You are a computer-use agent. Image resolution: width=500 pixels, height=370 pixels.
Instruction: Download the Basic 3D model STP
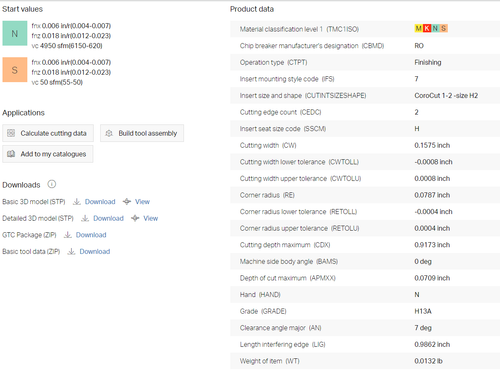[100, 202]
